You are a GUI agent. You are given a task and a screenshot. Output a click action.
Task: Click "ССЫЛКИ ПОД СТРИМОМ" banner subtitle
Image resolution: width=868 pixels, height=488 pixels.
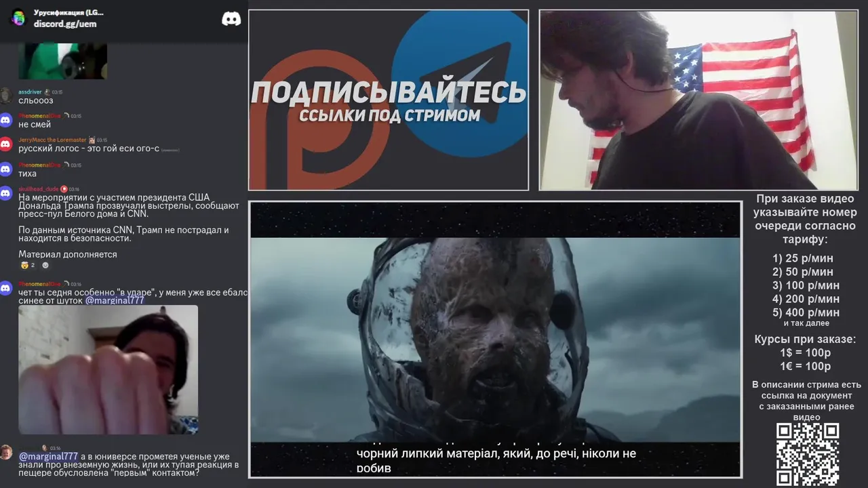click(390, 115)
